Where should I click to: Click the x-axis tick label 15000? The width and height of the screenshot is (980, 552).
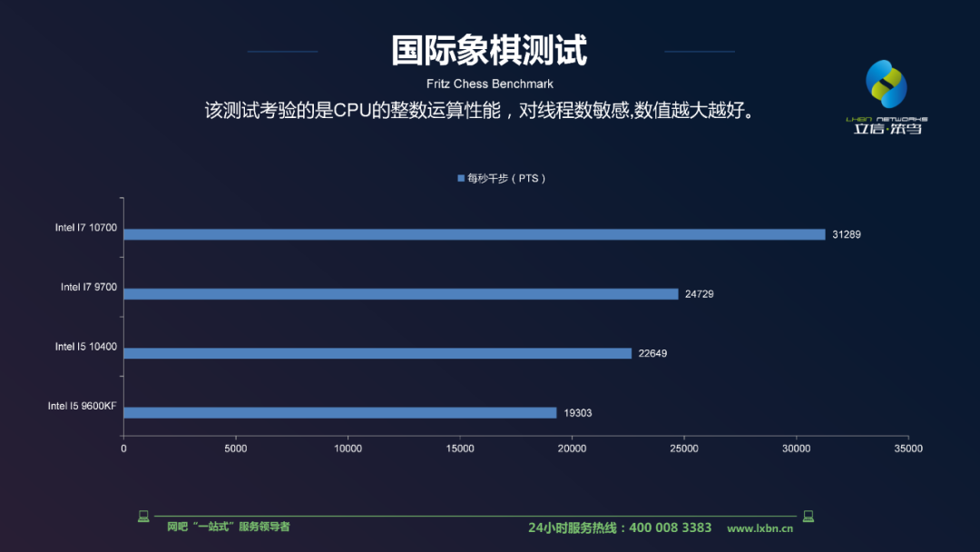tap(460, 448)
